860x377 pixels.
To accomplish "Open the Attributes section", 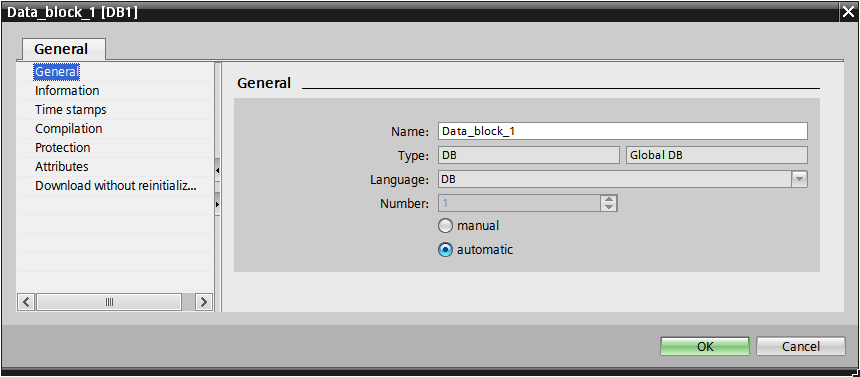I will coord(61,166).
